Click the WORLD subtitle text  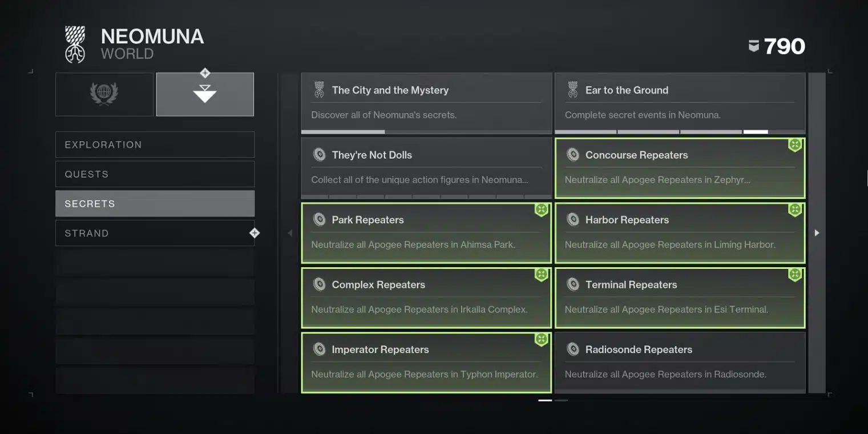pyautogui.click(x=127, y=54)
